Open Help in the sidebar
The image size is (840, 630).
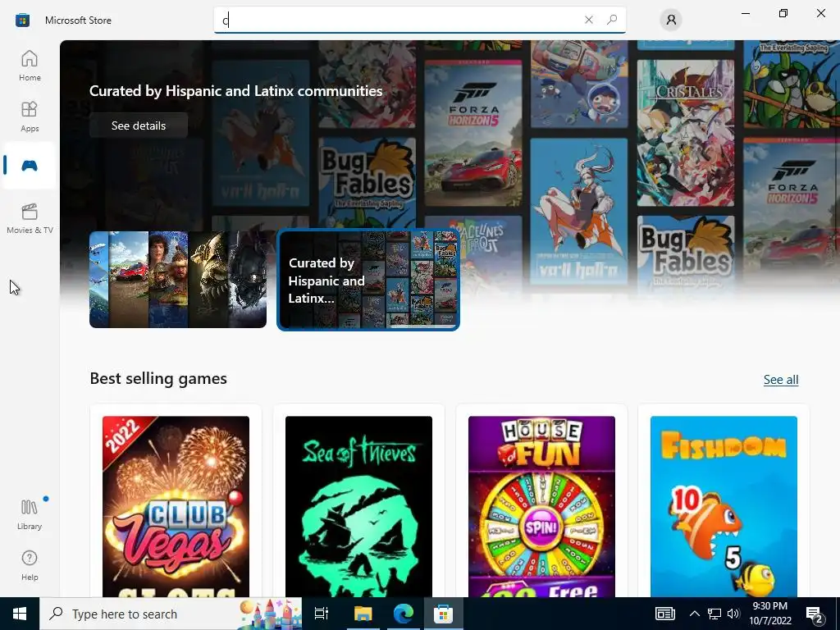pyautogui.click(x=30, y=565)
